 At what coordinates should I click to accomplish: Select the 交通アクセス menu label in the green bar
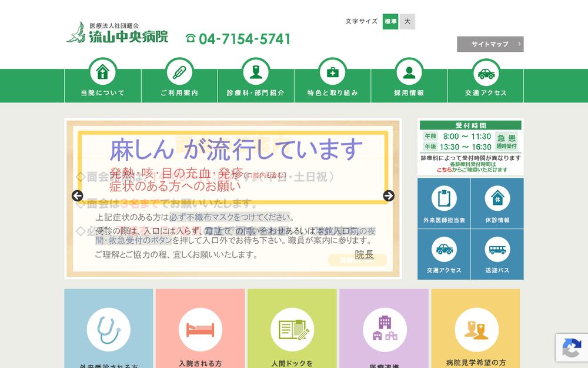pos(486,93)
